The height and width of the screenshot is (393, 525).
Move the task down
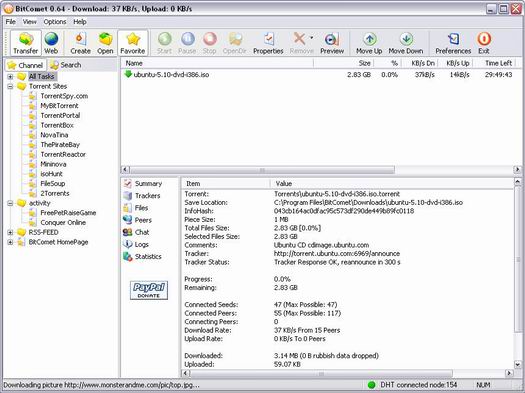(406, 43)
